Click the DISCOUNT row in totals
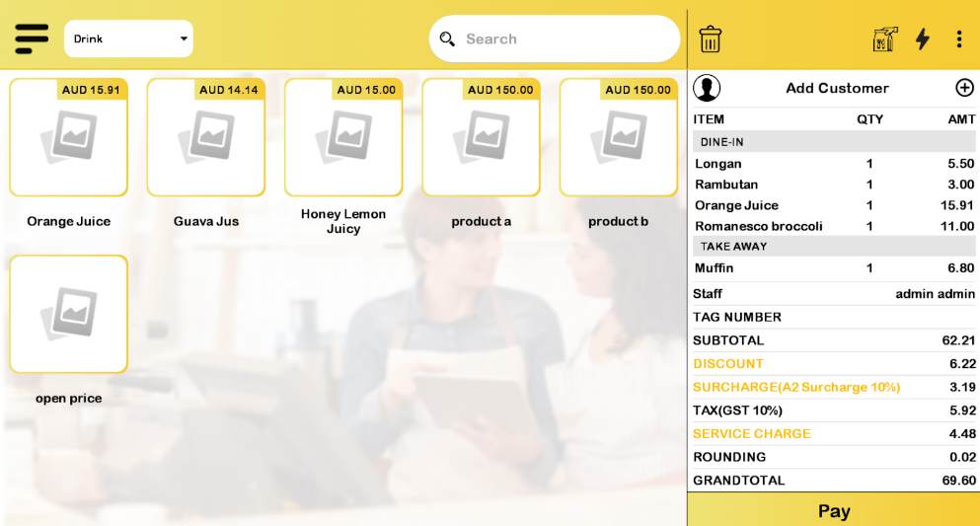 pyautogui.click(x=834, y=363)
